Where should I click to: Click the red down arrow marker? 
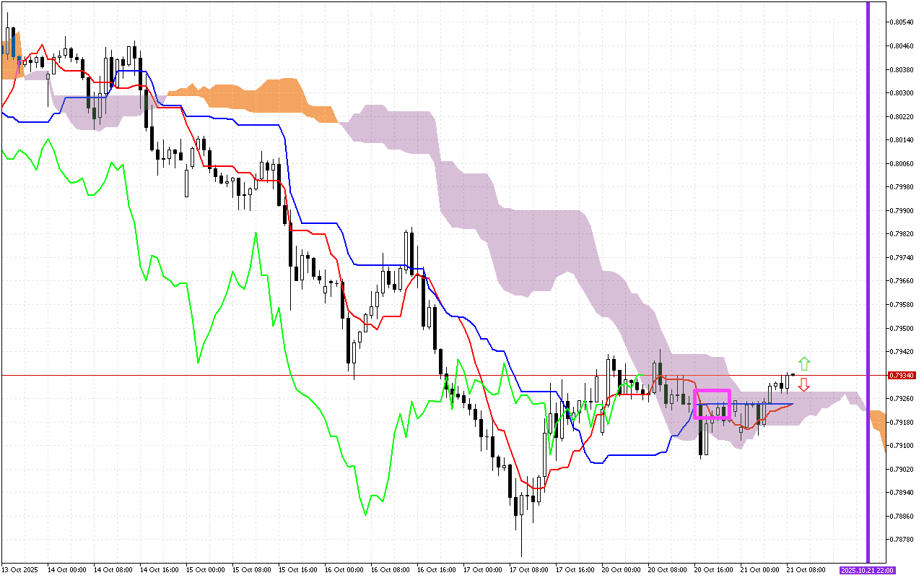[x=803, y=384]
